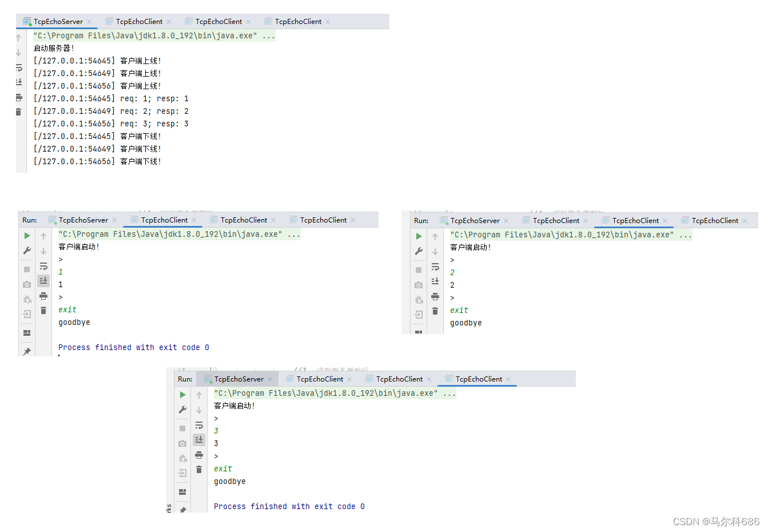
Task: Click "[/127.0.0.1:54645] 客户端上线!" log line
Action: point(97,61)
